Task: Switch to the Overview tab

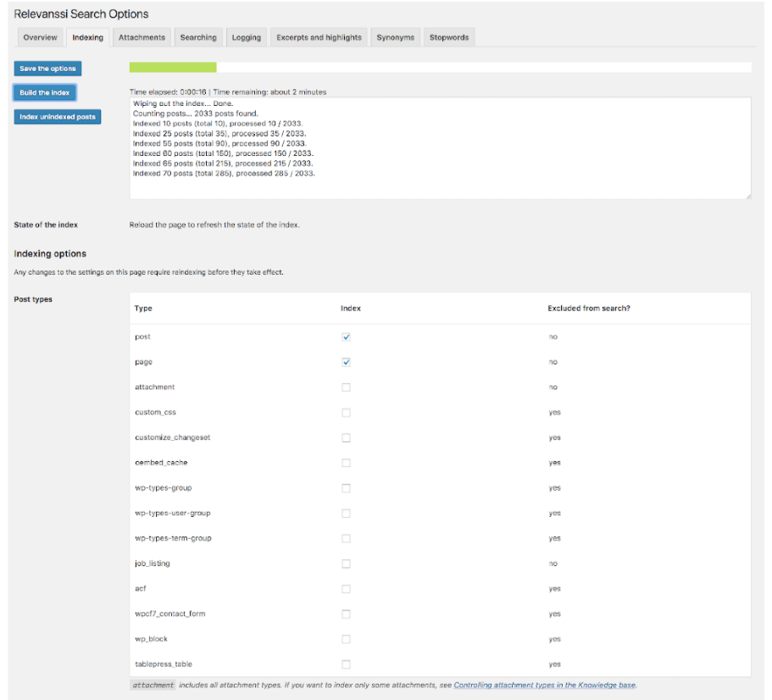Action: coord(40,37)
